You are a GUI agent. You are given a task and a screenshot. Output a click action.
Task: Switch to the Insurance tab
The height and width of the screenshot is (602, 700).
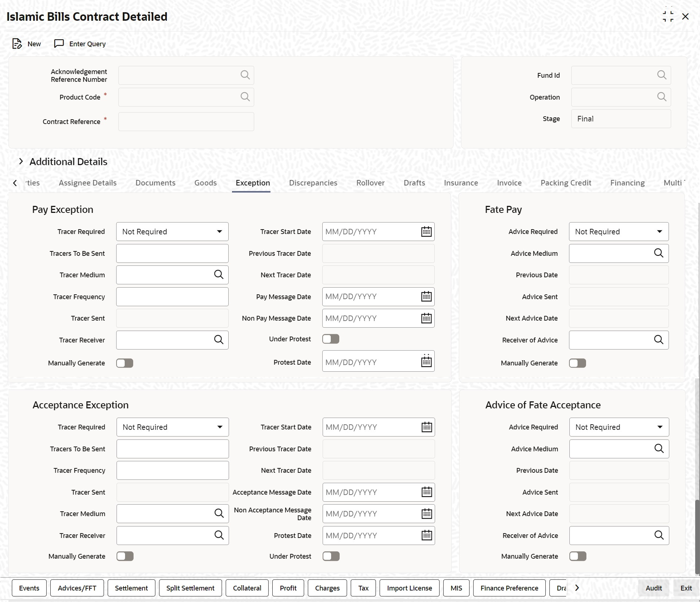pos(461,183)
